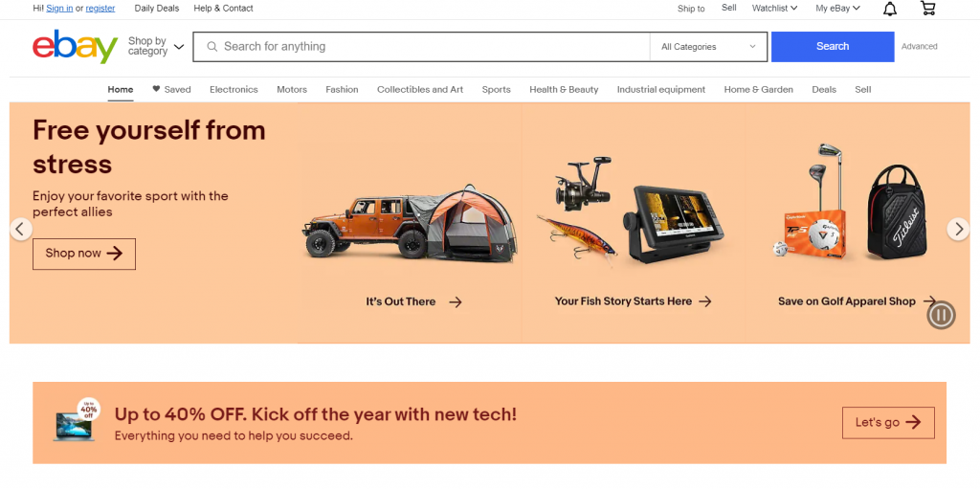Open the shopping cart icon
The image size is (980, 489).
(x=927, y=9)
